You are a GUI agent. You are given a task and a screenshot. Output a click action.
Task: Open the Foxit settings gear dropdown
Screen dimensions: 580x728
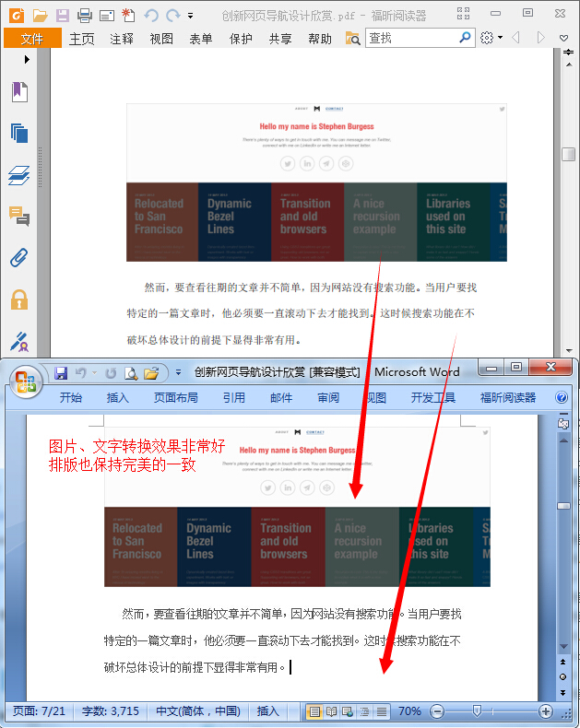[x=491, y=38]
